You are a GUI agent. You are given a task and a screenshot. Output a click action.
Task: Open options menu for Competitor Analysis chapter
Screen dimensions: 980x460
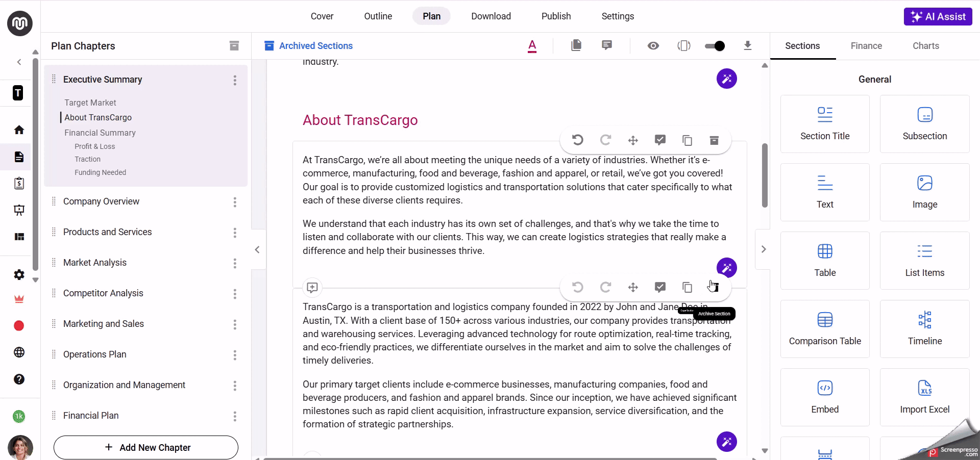click(235, 294)
